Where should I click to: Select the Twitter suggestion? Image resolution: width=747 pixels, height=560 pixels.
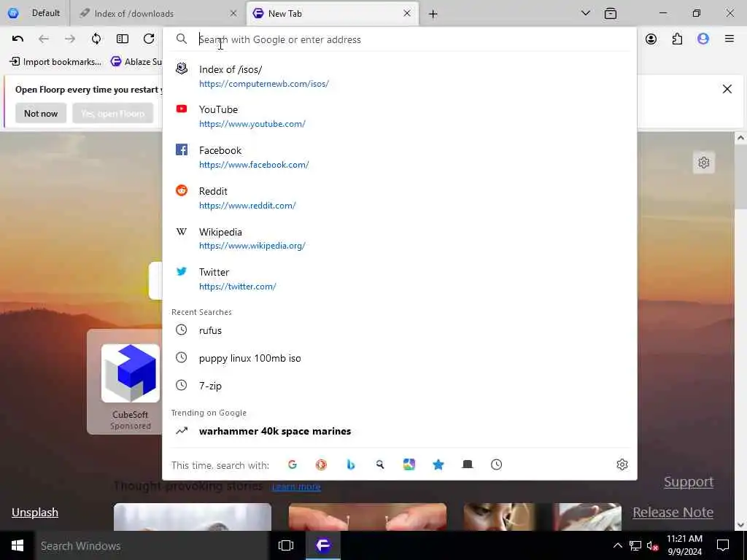[399, 279]
